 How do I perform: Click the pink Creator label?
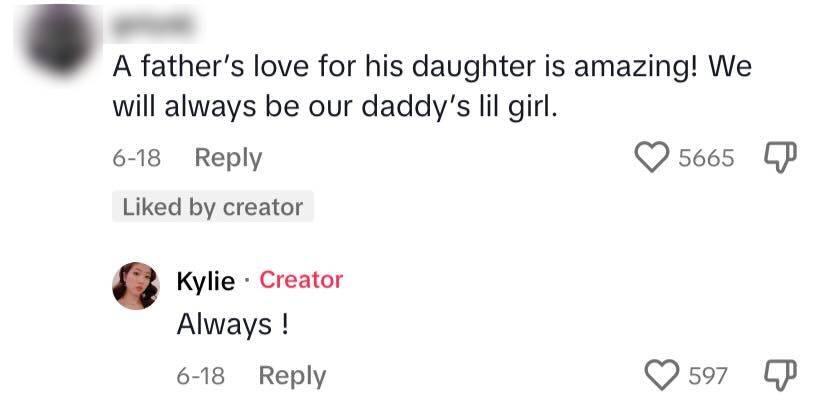point(301,280)
